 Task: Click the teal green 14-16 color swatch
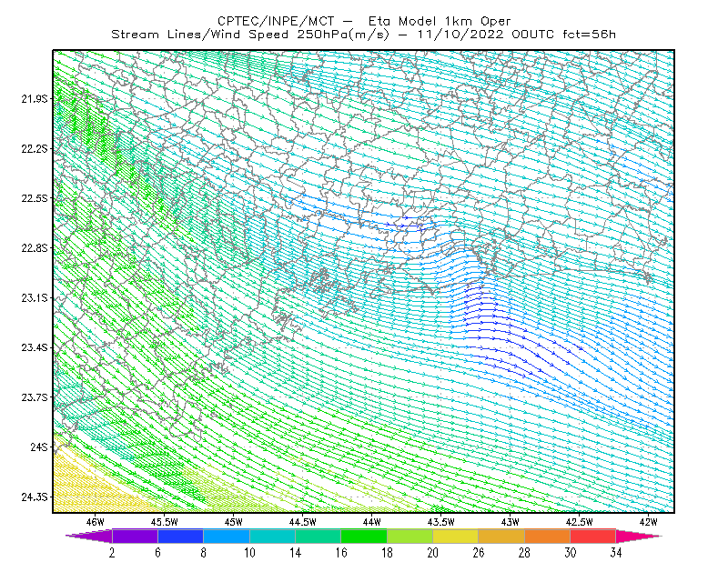(x=318, y=536)
